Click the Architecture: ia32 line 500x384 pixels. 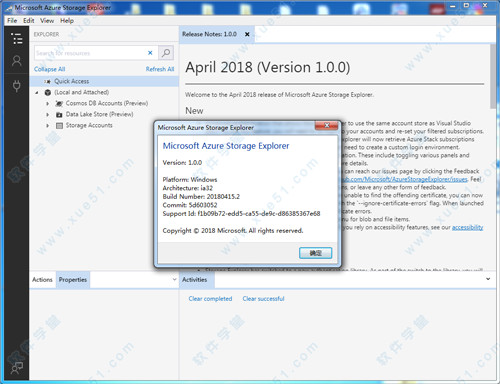188,188
